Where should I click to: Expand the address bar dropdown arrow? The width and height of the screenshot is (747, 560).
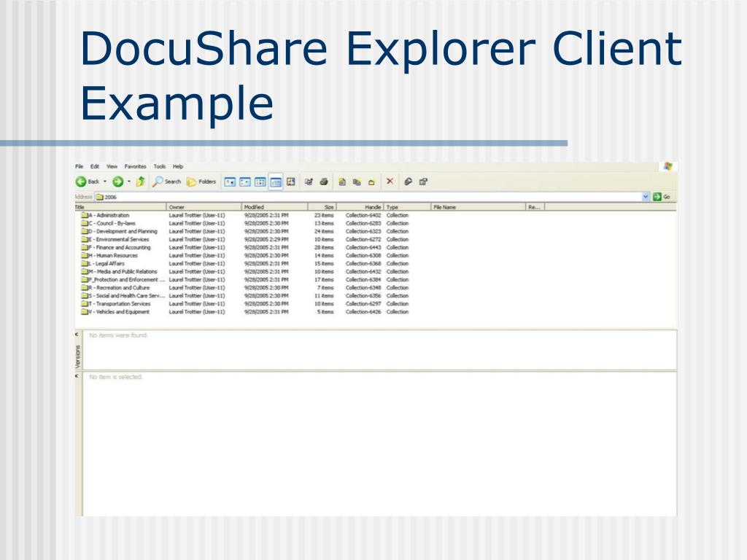coord(646,197)
